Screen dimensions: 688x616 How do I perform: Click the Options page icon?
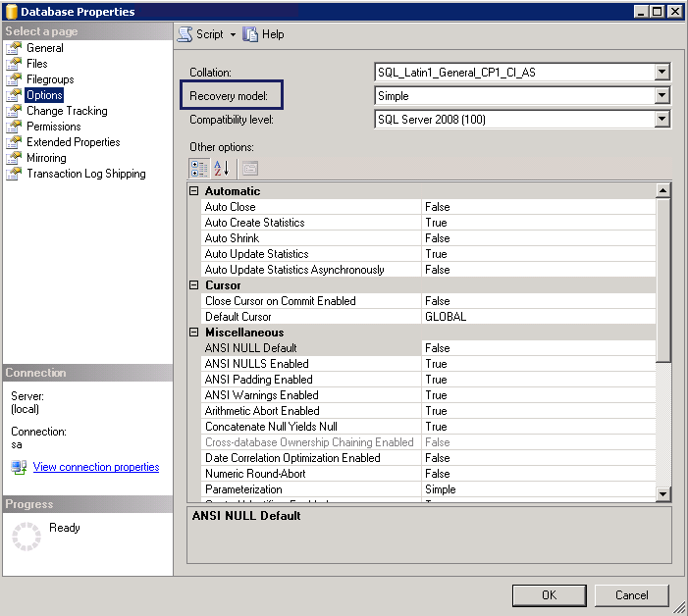click(14, 95)
